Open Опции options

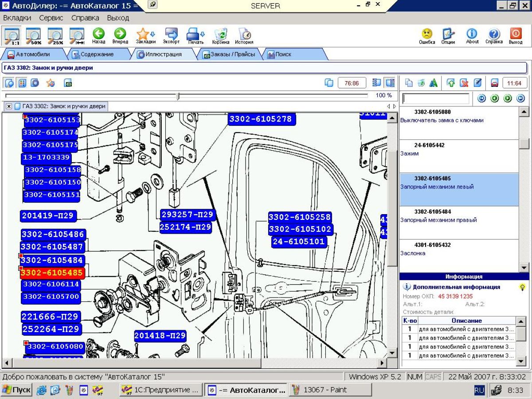(x=448, y=36)
